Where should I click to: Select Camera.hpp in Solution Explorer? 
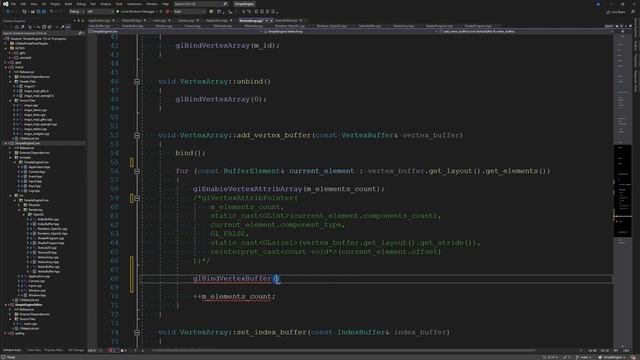click(x=37, y=172)
